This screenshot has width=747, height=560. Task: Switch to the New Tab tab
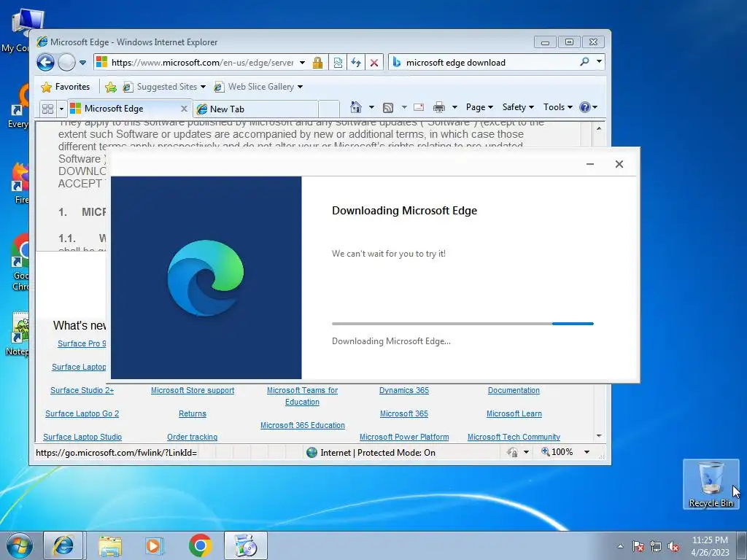pyautogui.click(x=256, y=109)
